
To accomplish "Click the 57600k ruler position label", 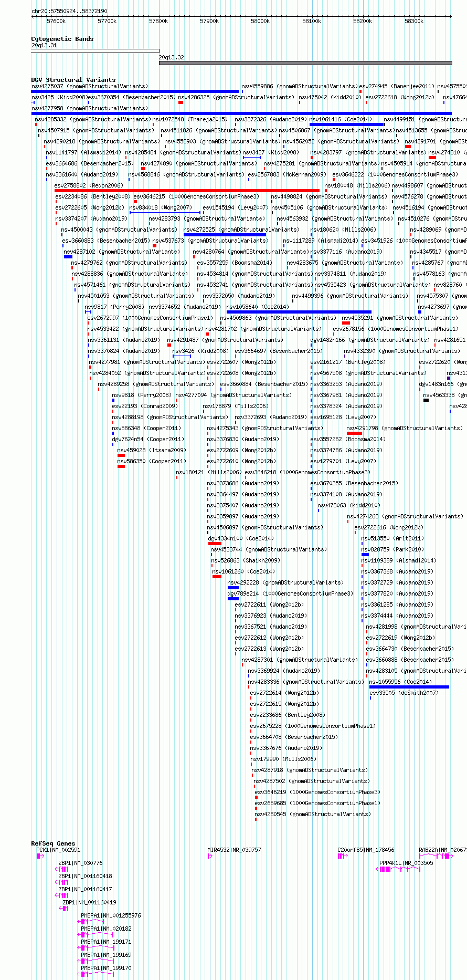I will click(56, 21).
